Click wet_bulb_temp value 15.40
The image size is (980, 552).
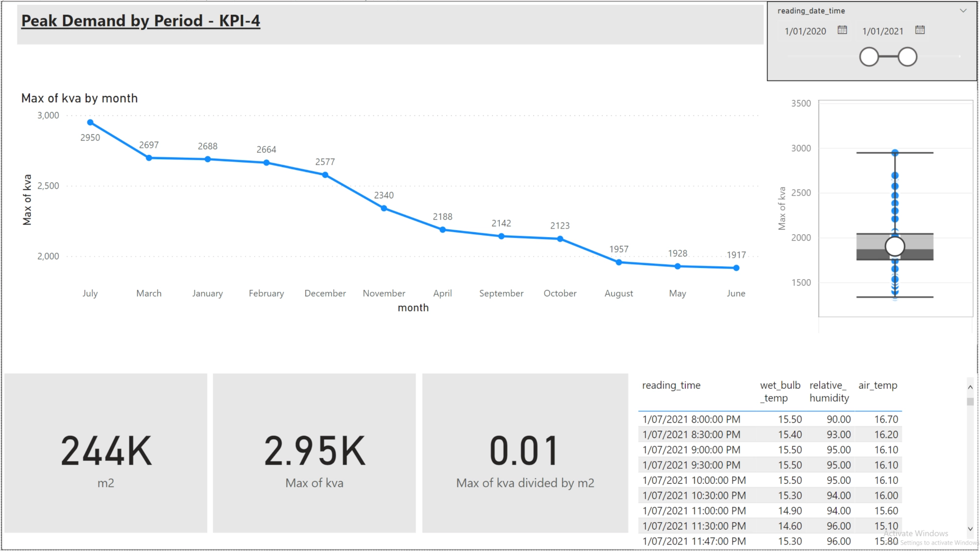(x=790, y=434)
